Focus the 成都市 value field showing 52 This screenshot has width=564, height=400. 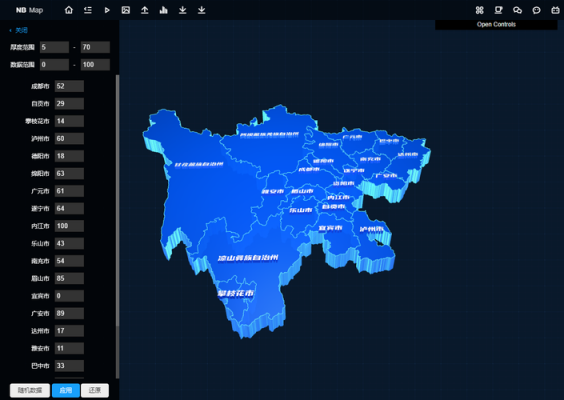pyautogui.click(x=69, y=86)
